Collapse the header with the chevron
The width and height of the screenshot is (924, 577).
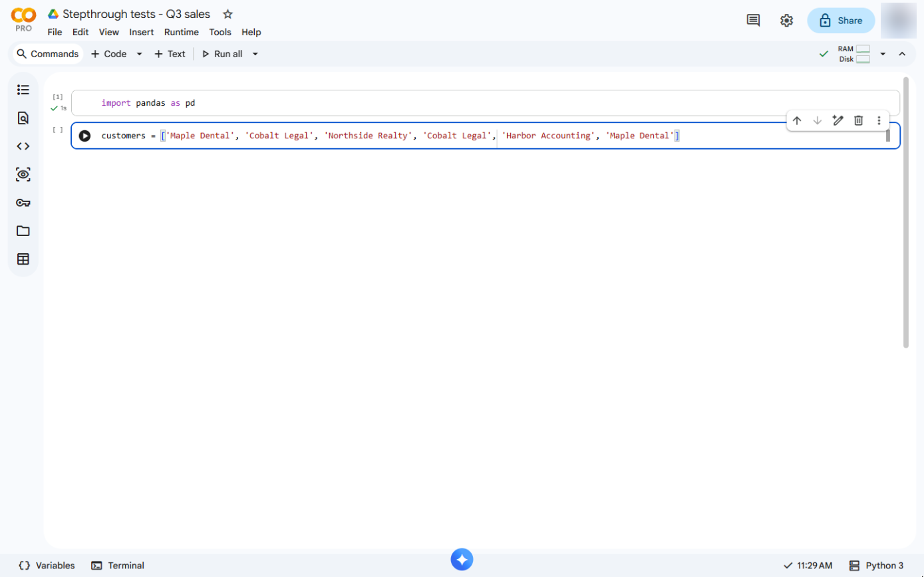902,54
